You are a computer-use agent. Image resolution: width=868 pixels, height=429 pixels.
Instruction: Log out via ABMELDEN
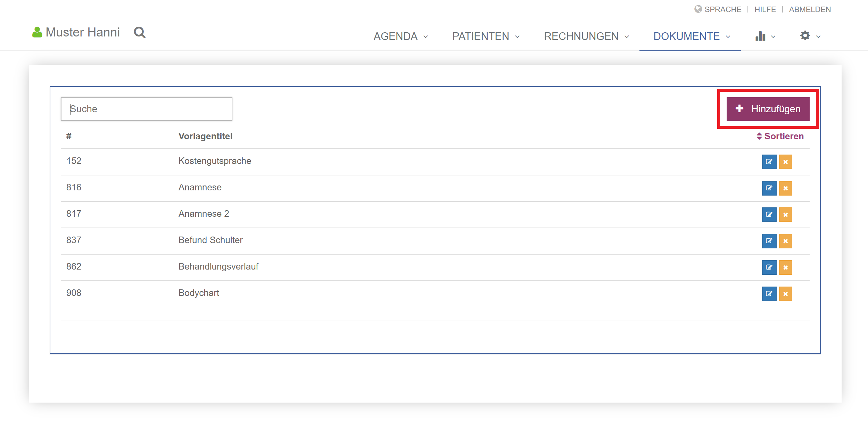[810, 9]
